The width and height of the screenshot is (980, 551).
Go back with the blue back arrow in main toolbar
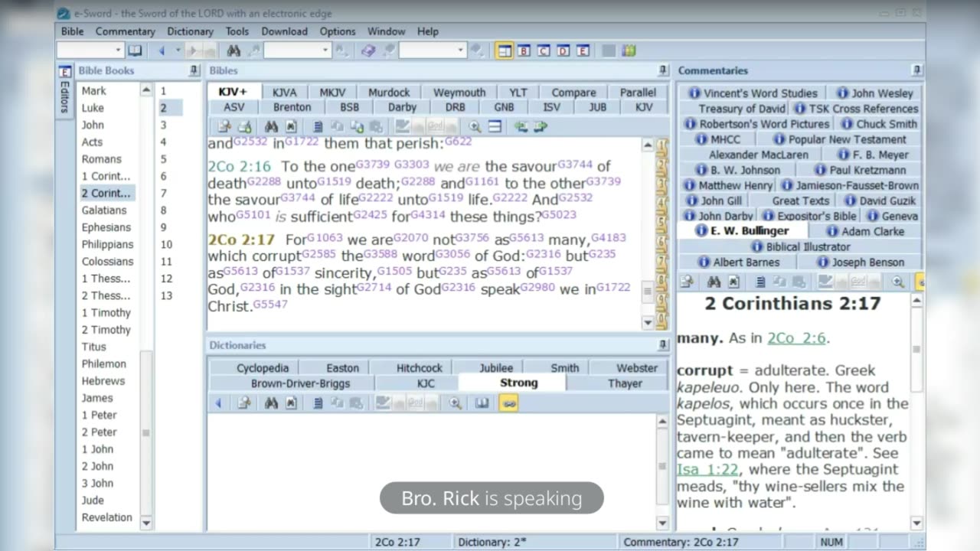coord(162,51)
